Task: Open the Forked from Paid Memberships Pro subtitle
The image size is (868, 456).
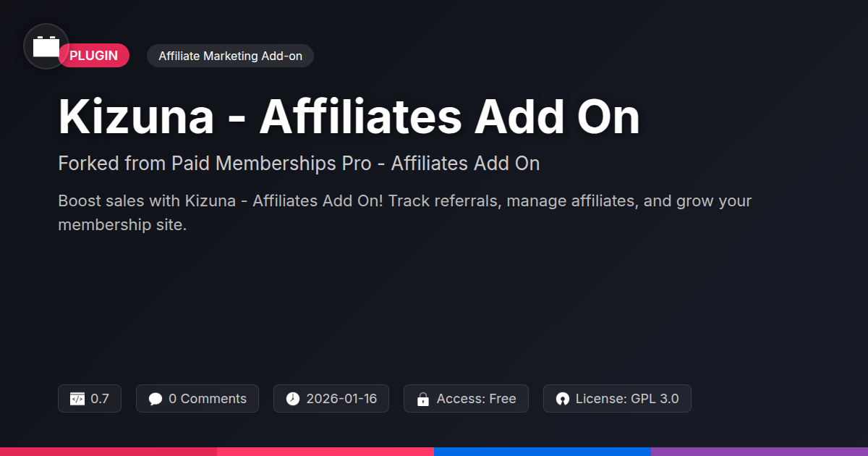Action: pos(299,164)
